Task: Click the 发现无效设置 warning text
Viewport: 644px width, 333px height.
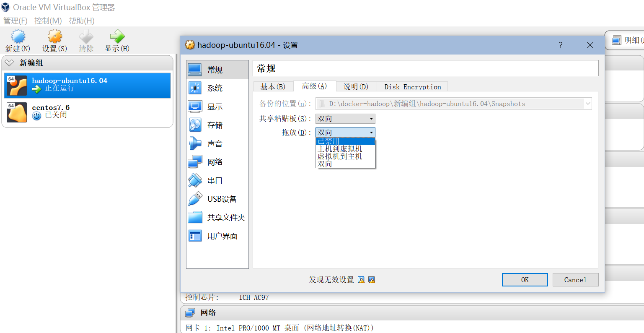Action: click(x=331, y=280)
